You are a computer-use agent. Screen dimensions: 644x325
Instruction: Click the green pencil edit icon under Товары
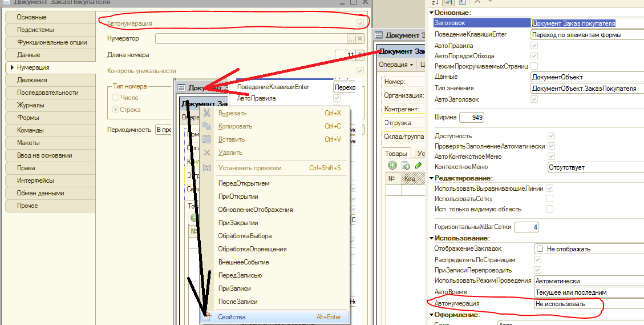tap(419, 166)
